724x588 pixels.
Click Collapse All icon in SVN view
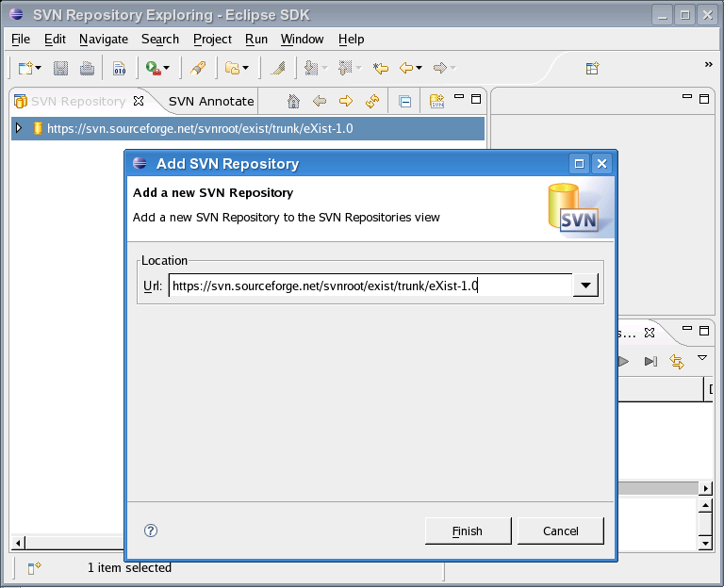click(x=405, y=101)
